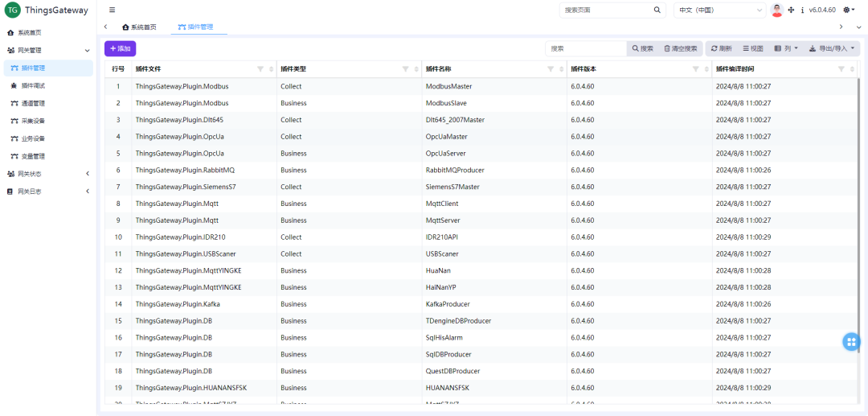Open the 列 columns dropdown
The height and width of the screenshot is (416, 868).
pyautogui.click(x=786, y=48)
